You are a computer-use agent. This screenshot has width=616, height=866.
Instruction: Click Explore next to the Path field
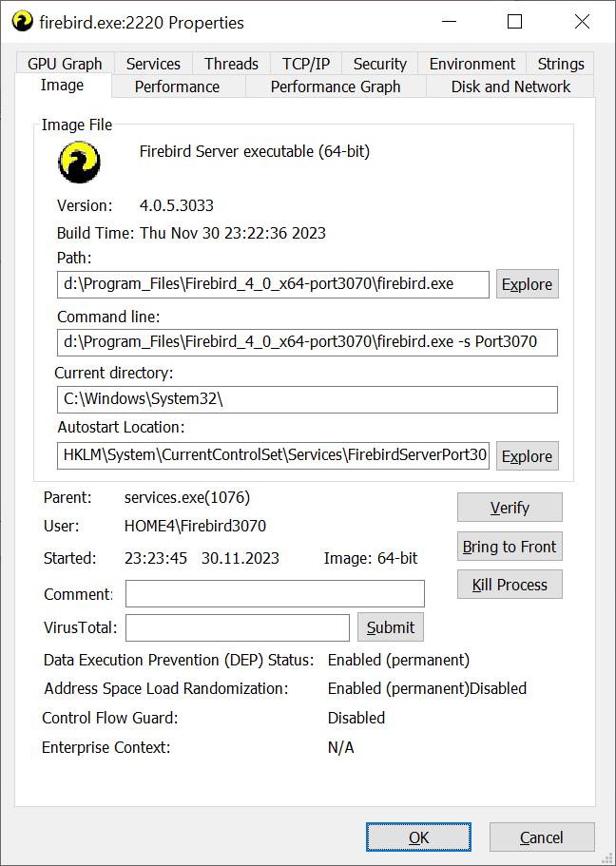coord(527,284)
